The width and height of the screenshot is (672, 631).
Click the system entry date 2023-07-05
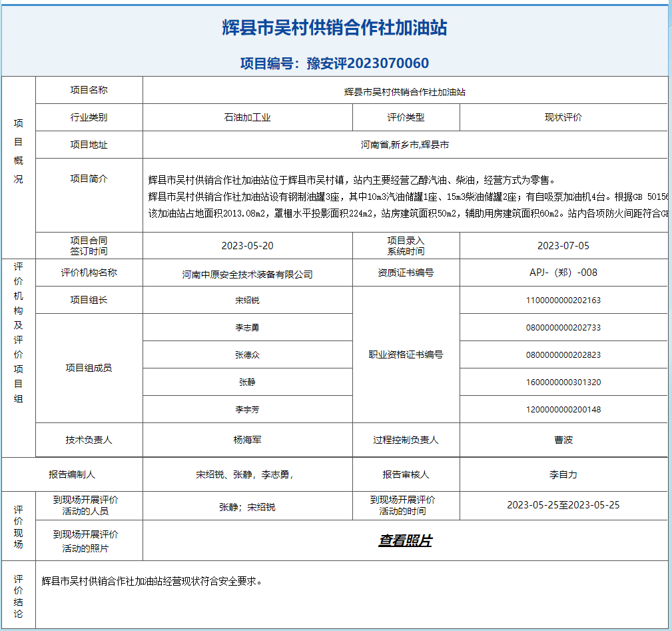(x=563, y=246)
